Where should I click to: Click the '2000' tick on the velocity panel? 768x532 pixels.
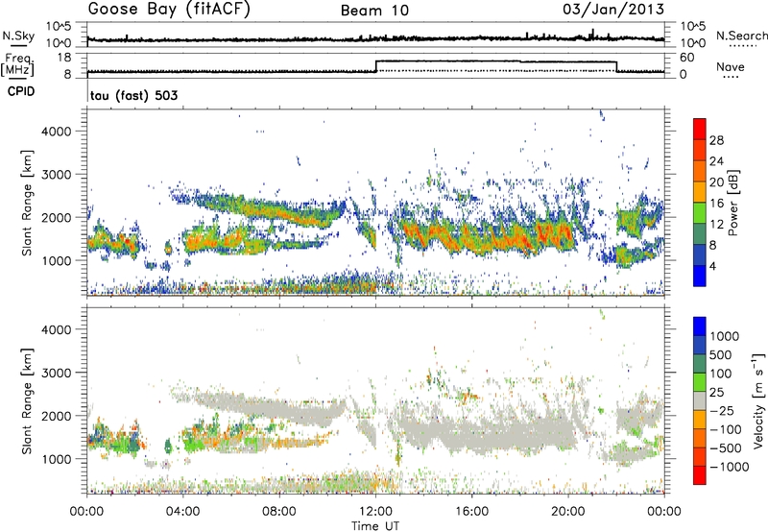click(x=56, y=416)
